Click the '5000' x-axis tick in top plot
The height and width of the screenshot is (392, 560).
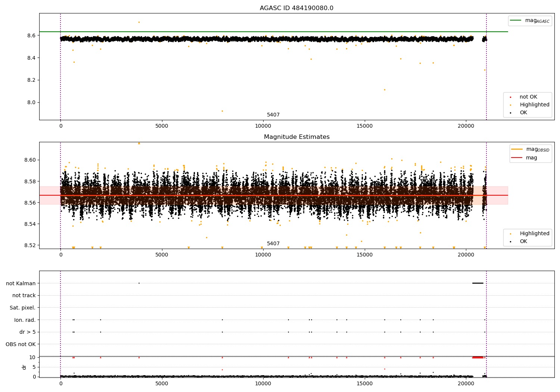click(x=162, y=126)
